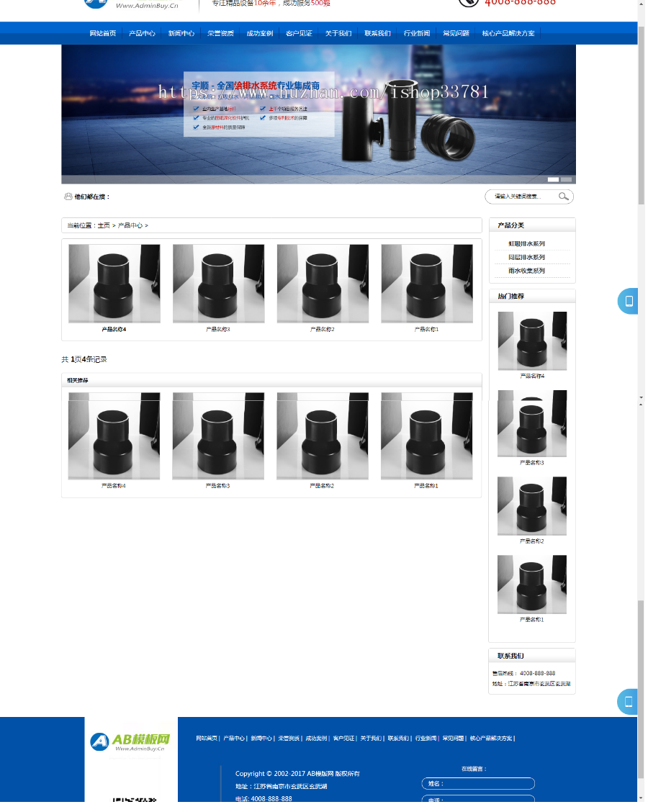Open 产品名称2 image in 热门推荐 sidebar

[532, 505]
